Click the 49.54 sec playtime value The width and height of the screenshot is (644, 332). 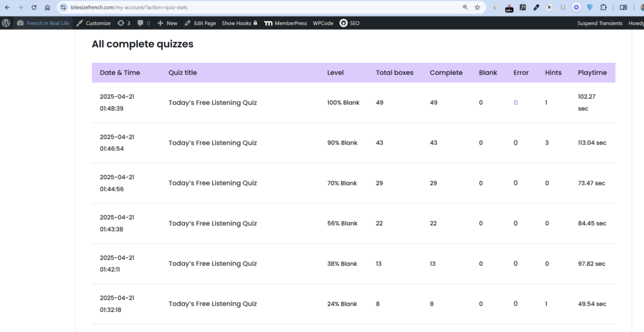(592, 304)
